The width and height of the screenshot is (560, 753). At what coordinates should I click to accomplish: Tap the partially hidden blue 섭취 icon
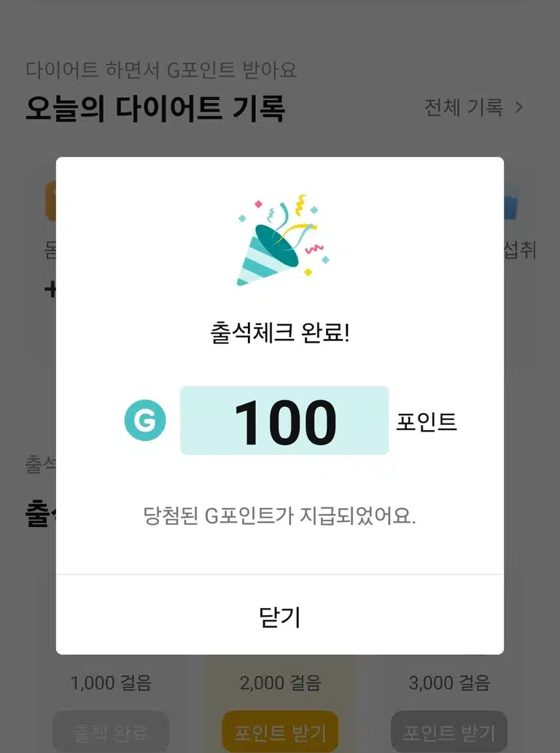tap(510, 203)
